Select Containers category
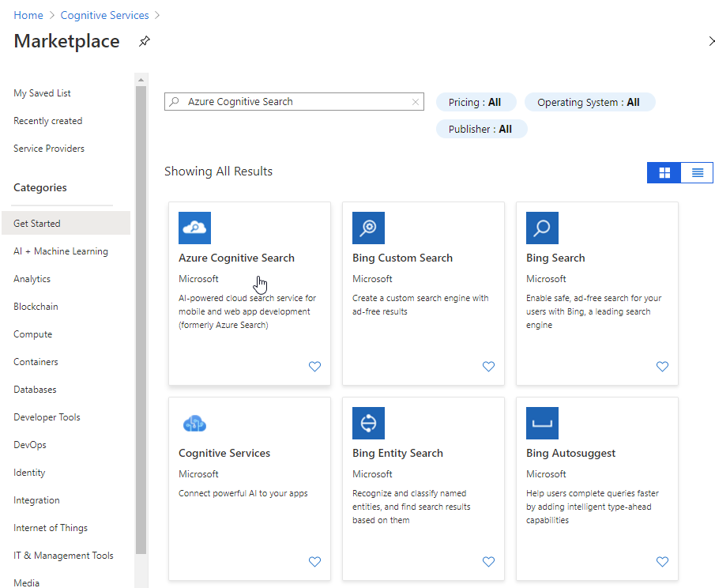Image resolution: width=715 pixels, height=588 pixels. click(36, 362)
